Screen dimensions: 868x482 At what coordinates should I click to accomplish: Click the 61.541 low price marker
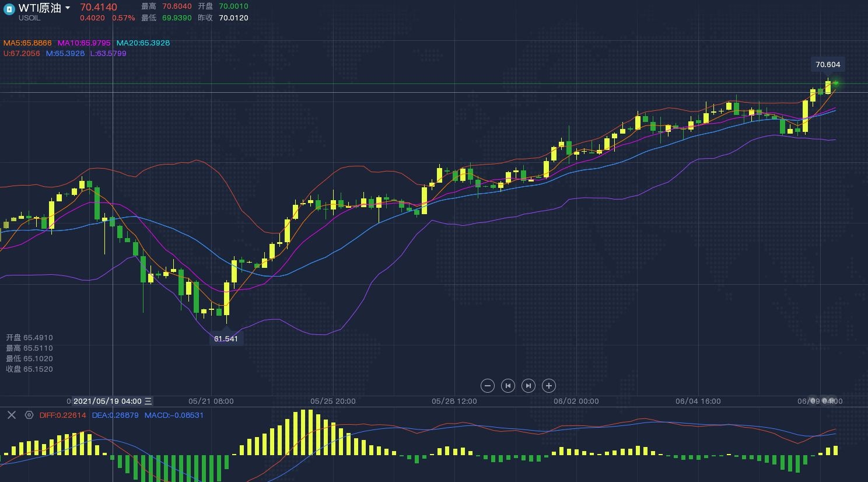click(x=226, y=339)
